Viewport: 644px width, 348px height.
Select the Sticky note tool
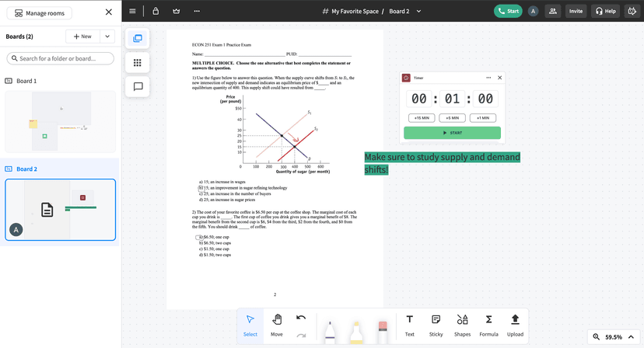(x=436, y=325)
